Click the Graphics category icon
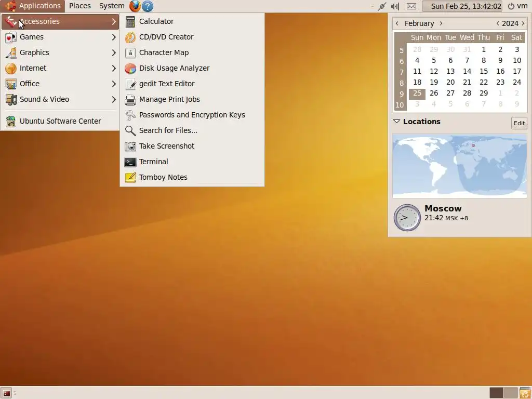 [11, 52]
